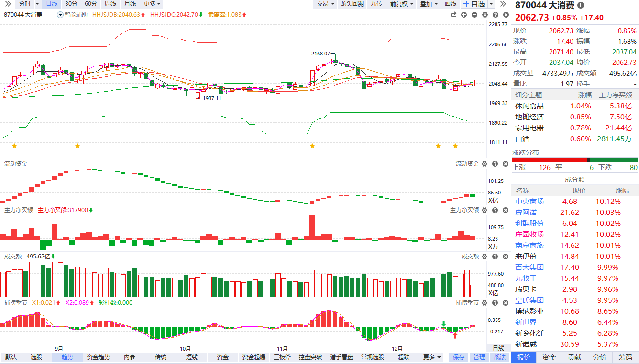639x364 pixels.
Task: Click the restore arrow icon above the chart
Action: click(453, 15)
